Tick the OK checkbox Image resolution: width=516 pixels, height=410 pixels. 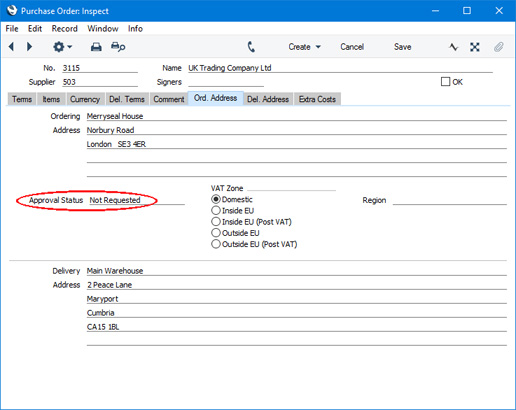445,82
